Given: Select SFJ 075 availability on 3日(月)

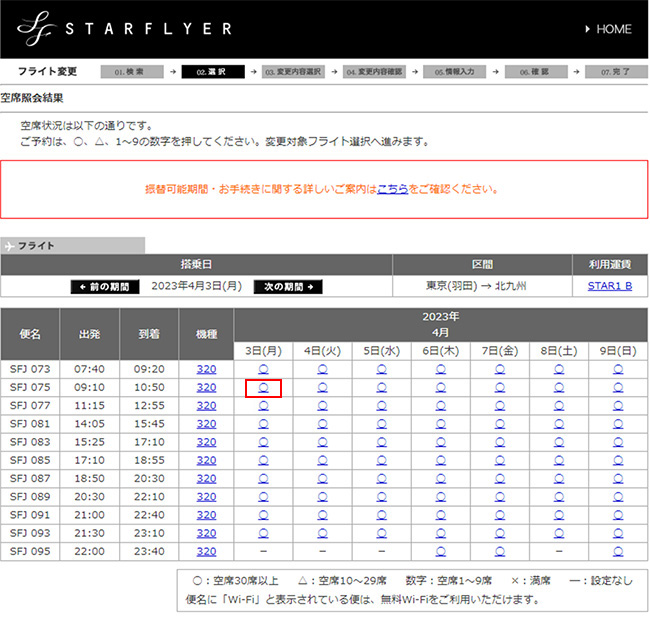Looking at the screenshot, I should pos(263,387).
